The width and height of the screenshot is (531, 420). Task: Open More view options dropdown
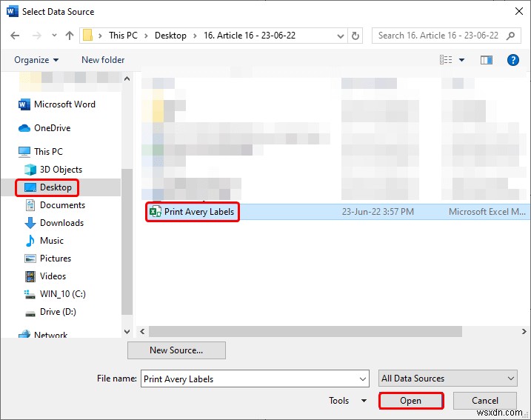click(x=461, y=60)
